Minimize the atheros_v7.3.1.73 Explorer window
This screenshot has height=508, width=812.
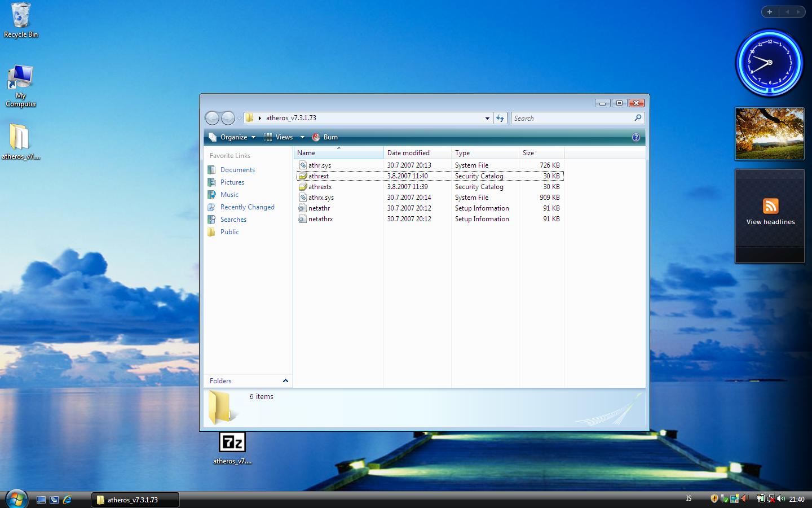[x=602, y=103]
